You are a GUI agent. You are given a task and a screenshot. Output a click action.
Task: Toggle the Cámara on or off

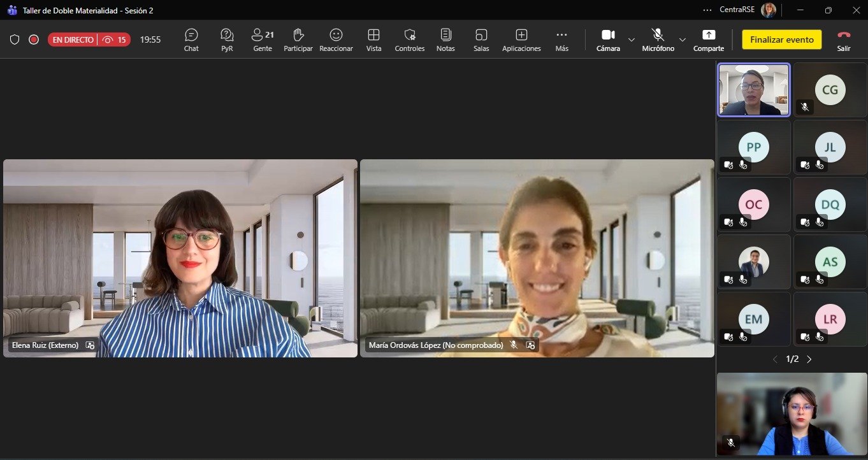(x=608, y=40)
